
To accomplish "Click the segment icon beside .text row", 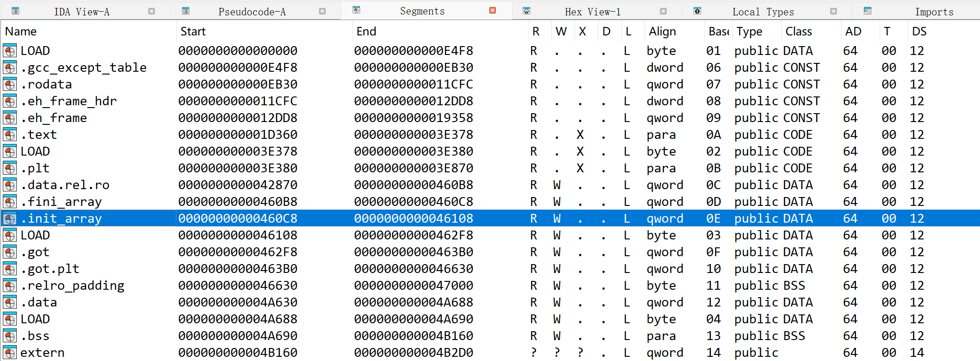I will [10, 135].
